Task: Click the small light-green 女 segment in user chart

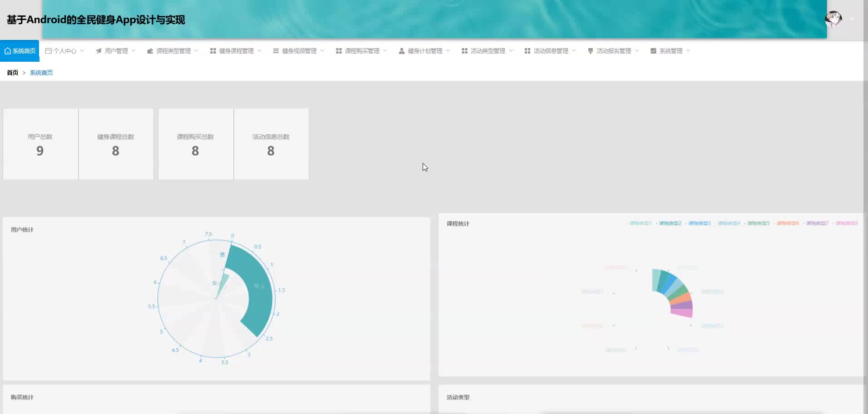Action: pos(223,284)
